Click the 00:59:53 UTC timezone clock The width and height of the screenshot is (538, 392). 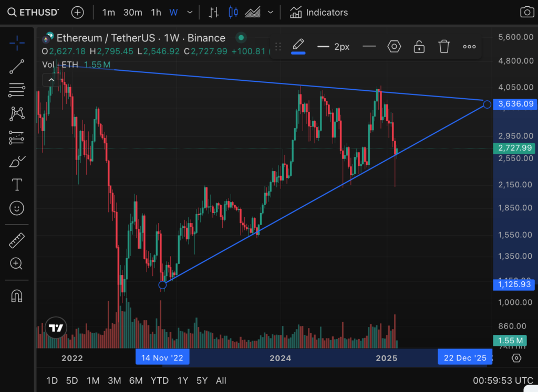(503, 380)
